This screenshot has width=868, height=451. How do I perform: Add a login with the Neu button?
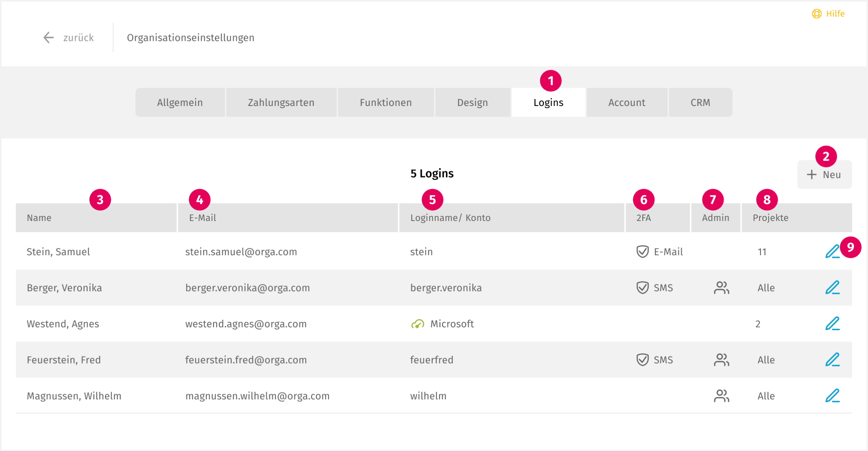coord(824,175)
